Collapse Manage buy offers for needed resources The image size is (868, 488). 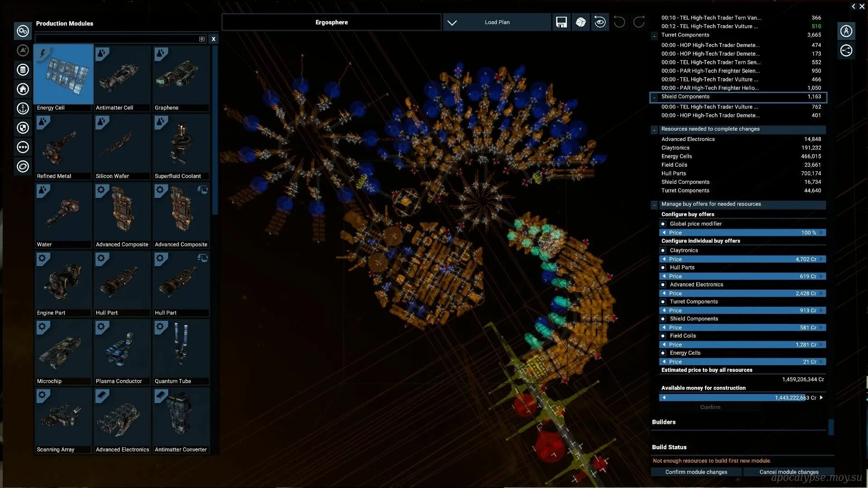(654, 205)
